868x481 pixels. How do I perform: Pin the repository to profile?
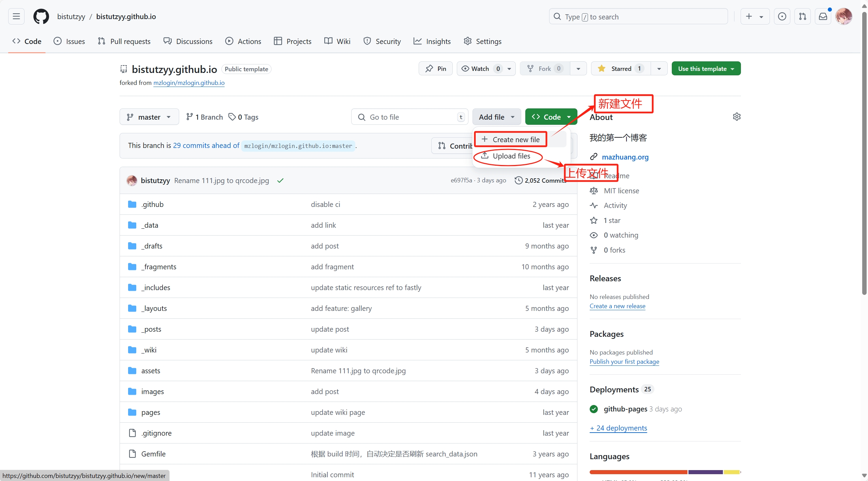pos(435,69)
